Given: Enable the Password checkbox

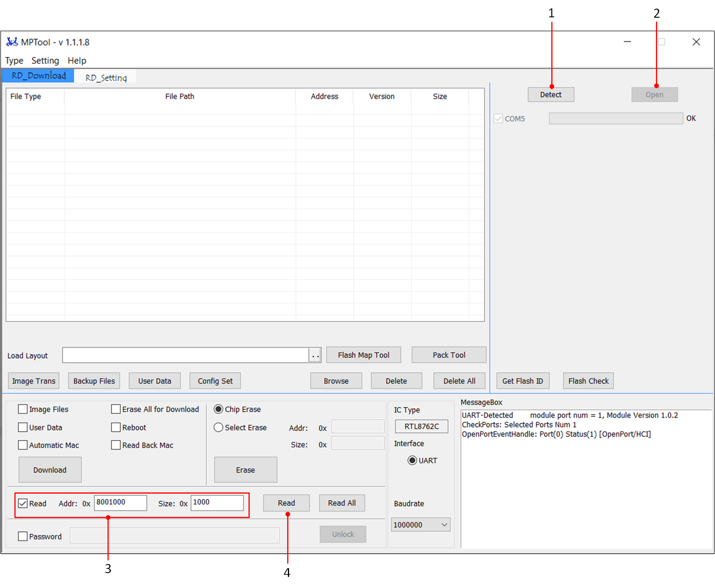Looking at the screenshot, I should click(23, 536).
